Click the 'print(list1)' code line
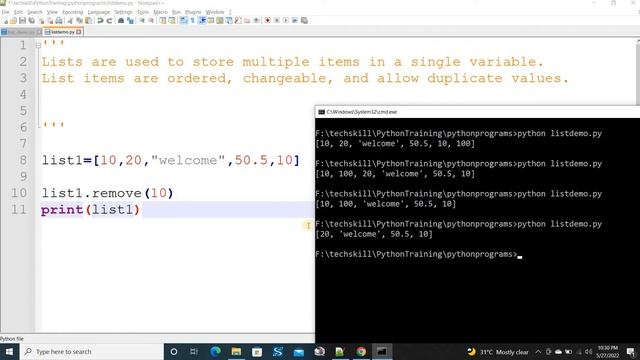The height and width of the screenshot is (360, 640). (x=90, y=210)
